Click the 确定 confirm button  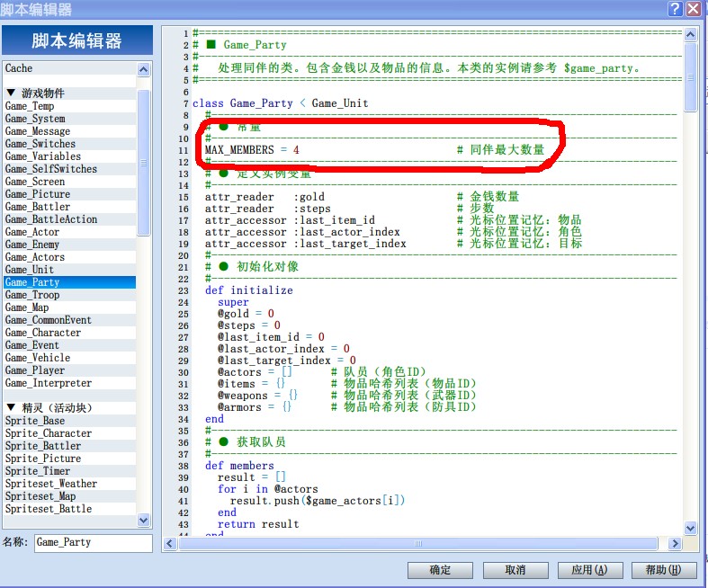(x=440, y=570)
